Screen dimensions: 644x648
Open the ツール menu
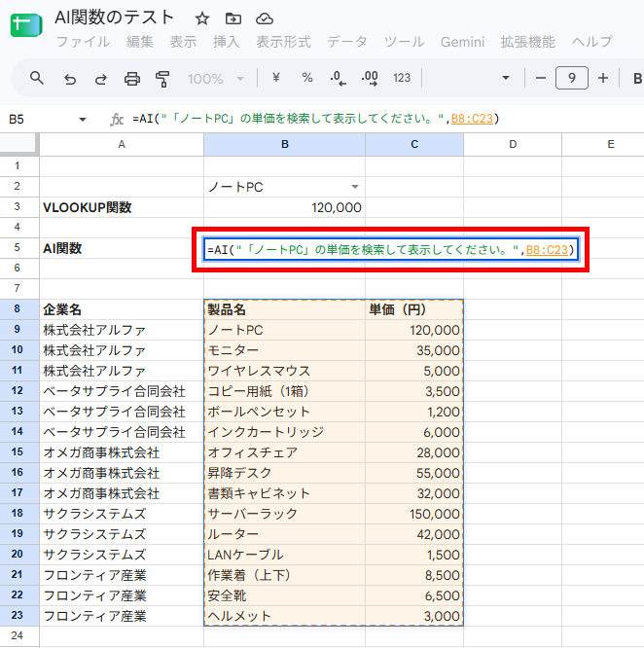[404, 42]
